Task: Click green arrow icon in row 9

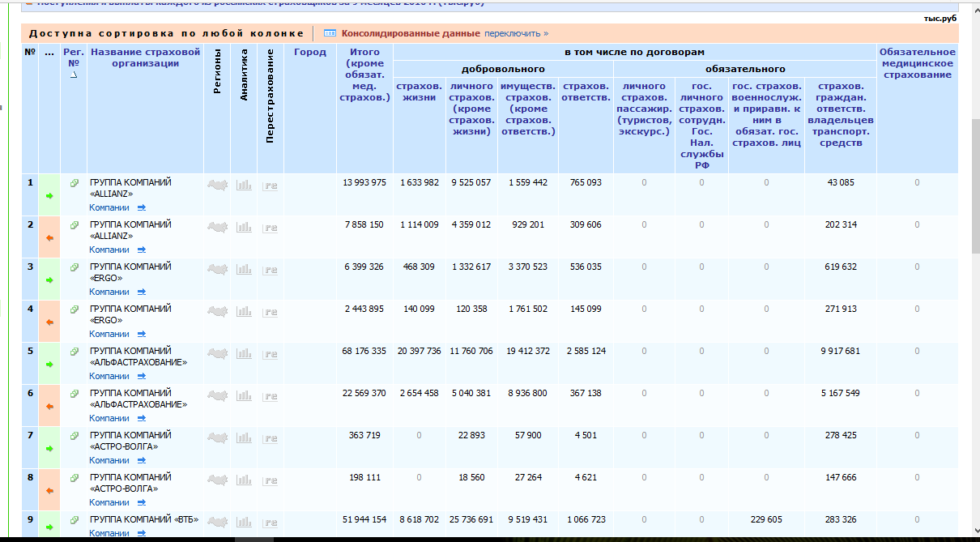Action: click(49, 527)
